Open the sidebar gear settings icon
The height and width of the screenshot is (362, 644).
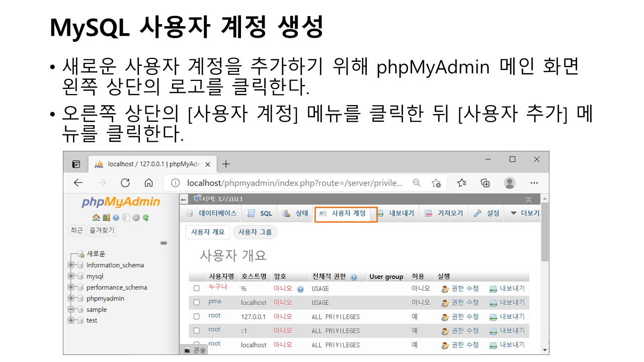tap(136, 218)
